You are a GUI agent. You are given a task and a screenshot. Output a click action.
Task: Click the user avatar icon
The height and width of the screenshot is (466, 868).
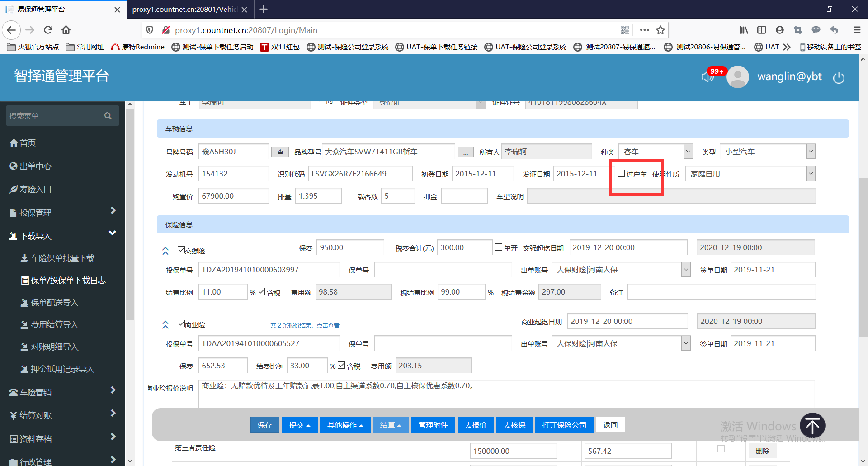(x=737, y=77)
